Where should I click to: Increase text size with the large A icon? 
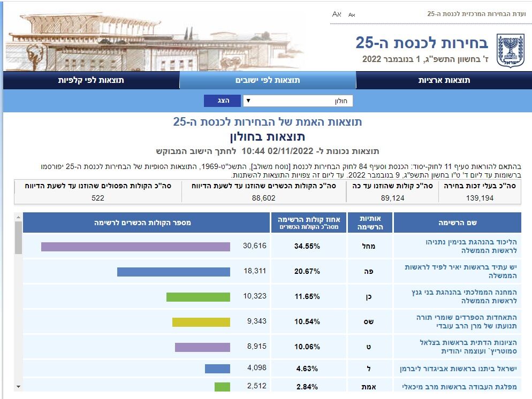tap(337, 14)
